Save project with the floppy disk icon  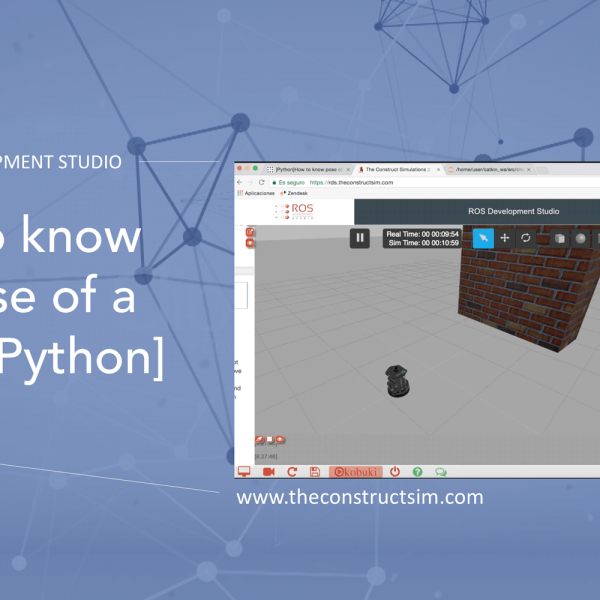(x=315, y=472)
